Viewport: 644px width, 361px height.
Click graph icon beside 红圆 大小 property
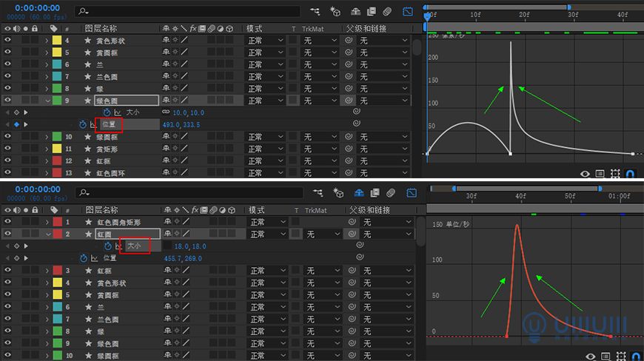[118, 246]
